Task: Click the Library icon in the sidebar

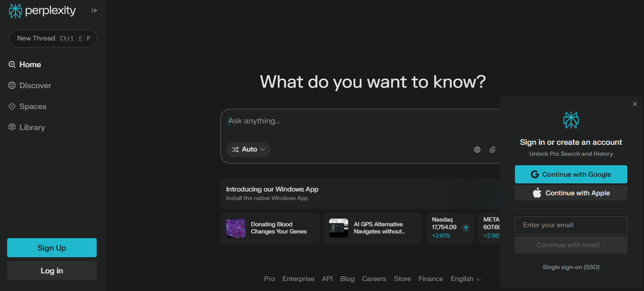Action: (12, 127)
